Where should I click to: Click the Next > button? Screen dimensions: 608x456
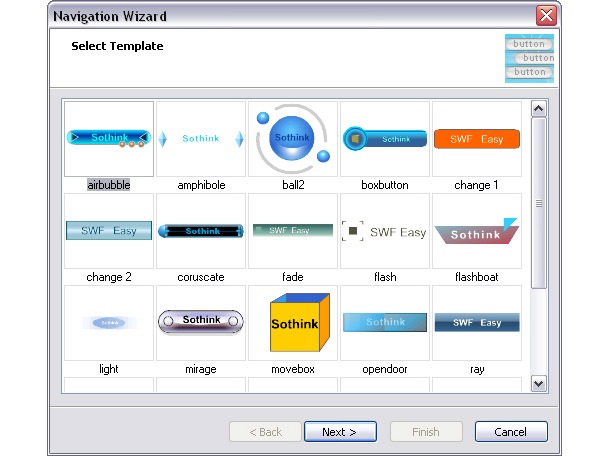point(340,432)
